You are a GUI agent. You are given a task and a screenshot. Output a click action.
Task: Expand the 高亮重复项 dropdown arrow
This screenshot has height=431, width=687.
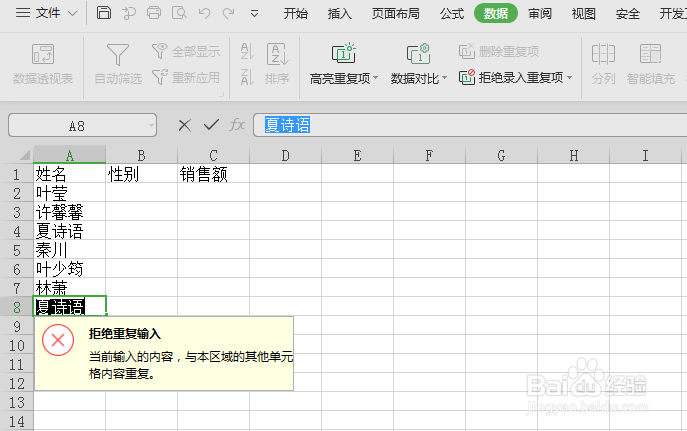tap(375, 78)
